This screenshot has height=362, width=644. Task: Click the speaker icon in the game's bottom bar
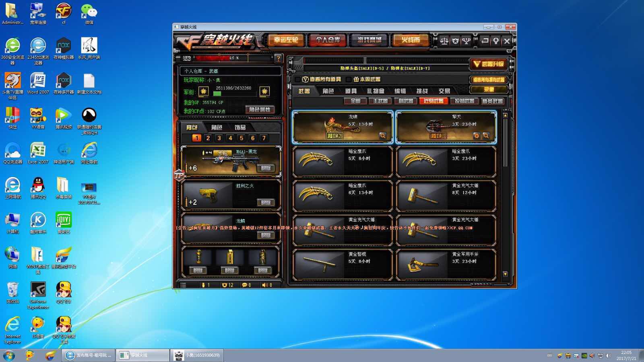coord(265,285)
